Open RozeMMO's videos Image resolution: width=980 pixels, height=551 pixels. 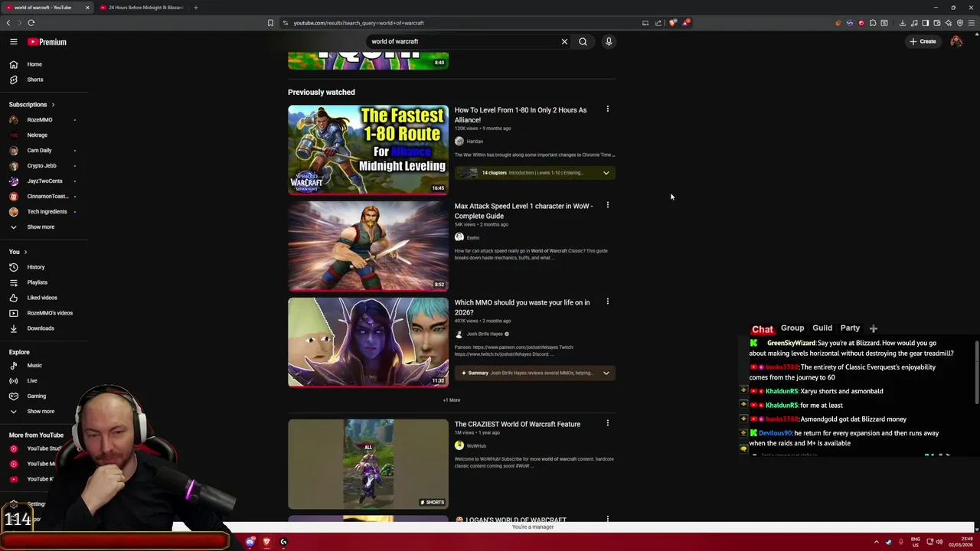(x=50, y=313)
